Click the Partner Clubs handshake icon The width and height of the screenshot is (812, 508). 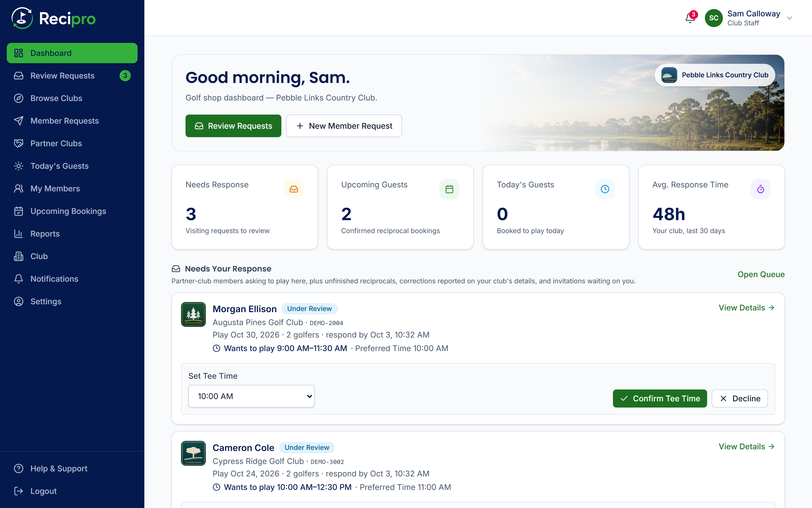pyautogui.click(x=18, y=143)
